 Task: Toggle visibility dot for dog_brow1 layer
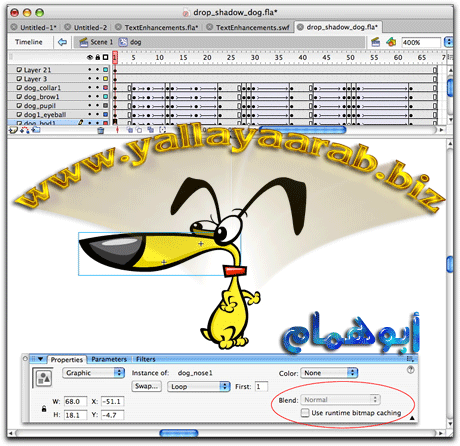[x=90, y=97]
